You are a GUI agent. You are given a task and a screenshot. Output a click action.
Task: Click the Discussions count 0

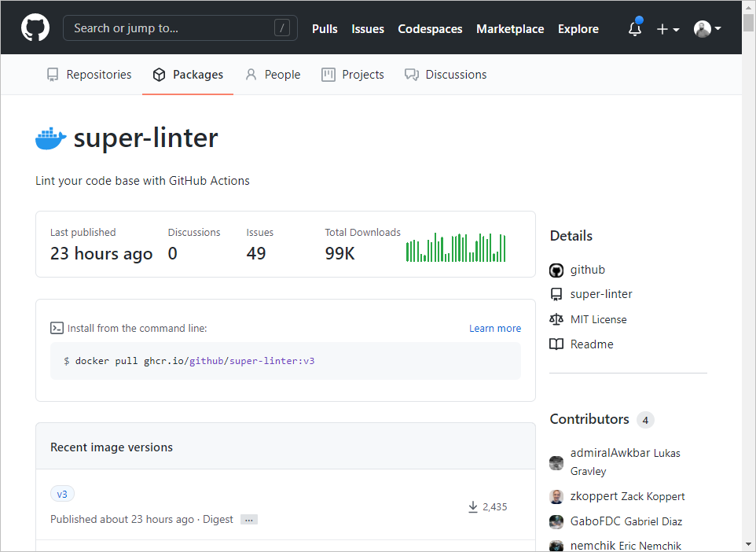point(173,253)
